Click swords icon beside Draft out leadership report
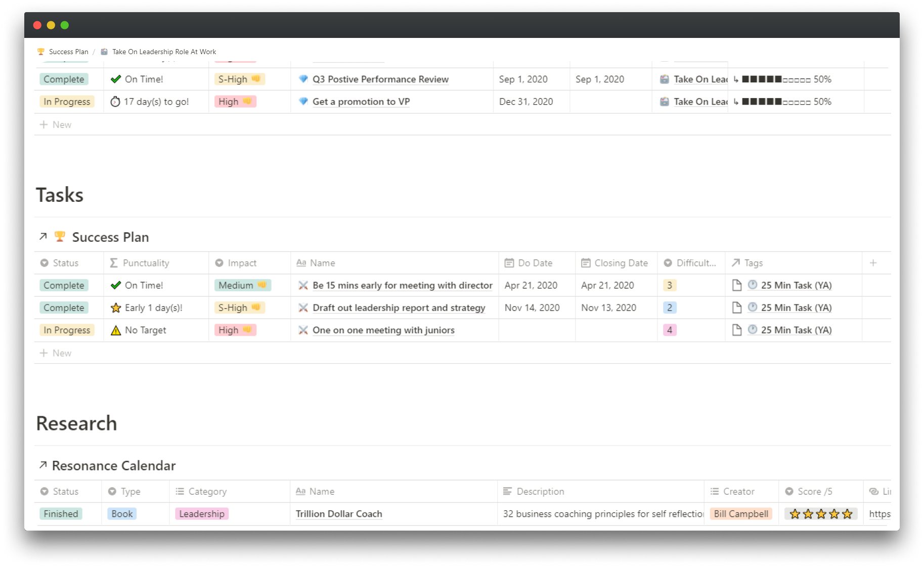924x567 pixels. coord(303,308)
